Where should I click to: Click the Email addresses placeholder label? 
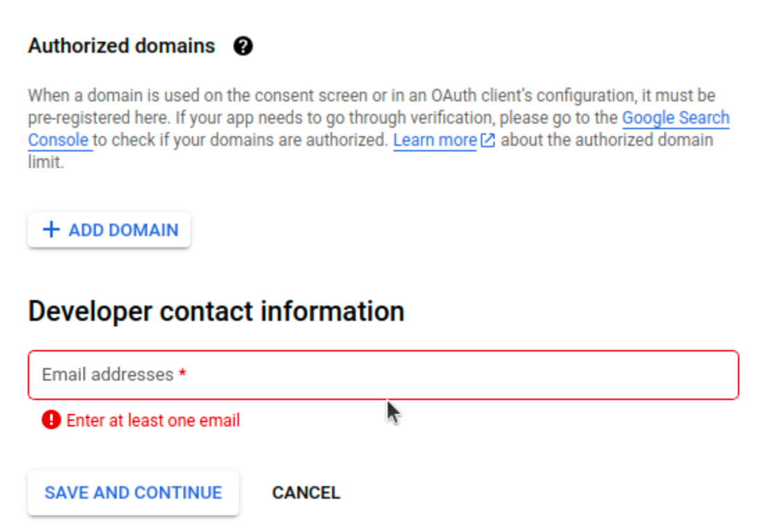click(108, 375)
